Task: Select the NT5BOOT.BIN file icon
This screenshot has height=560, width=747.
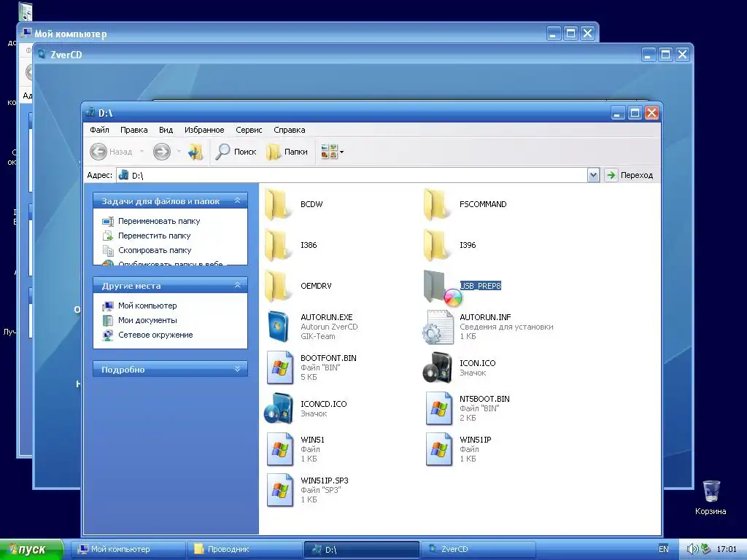Action: point(438,408)
